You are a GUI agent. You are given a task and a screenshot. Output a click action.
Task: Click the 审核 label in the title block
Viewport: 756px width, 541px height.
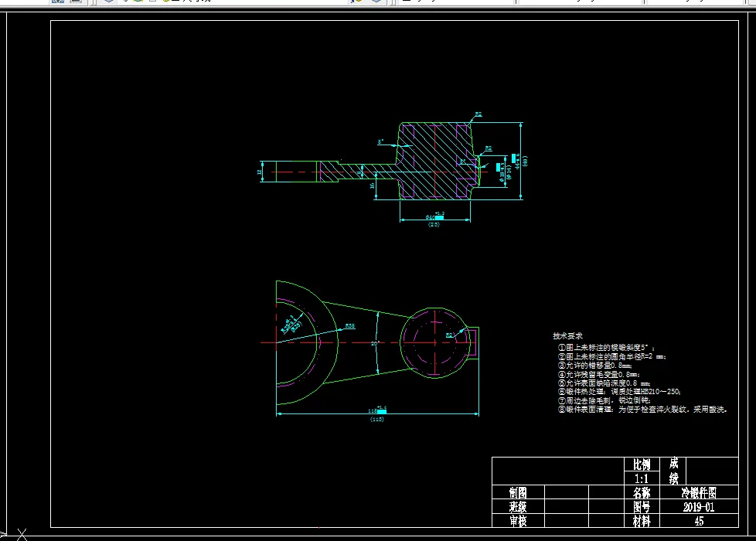click(x=519, y=521)
